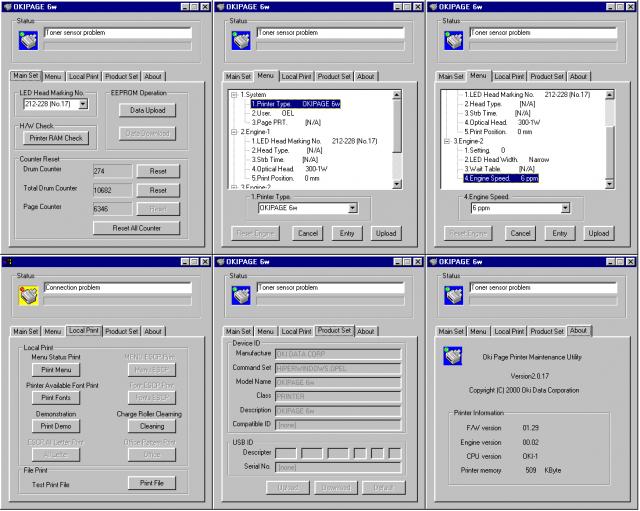Collapse the 3.Engine-2 node above 1.Setting

point(446,141)
